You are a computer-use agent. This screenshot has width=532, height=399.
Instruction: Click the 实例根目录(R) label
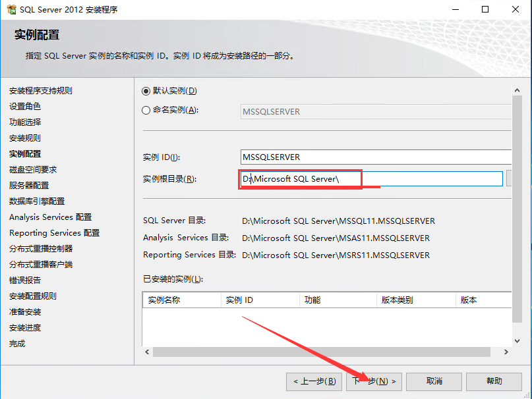[x=169, y=178]
